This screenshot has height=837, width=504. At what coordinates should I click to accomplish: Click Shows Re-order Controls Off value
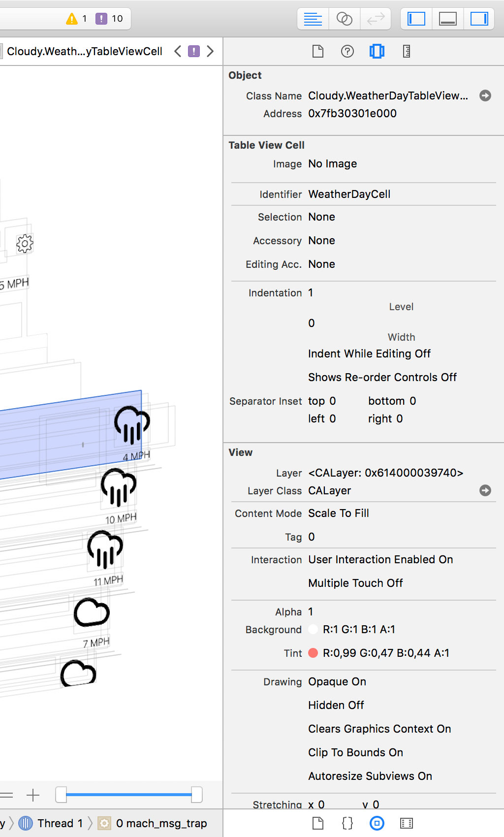(382, 378)
